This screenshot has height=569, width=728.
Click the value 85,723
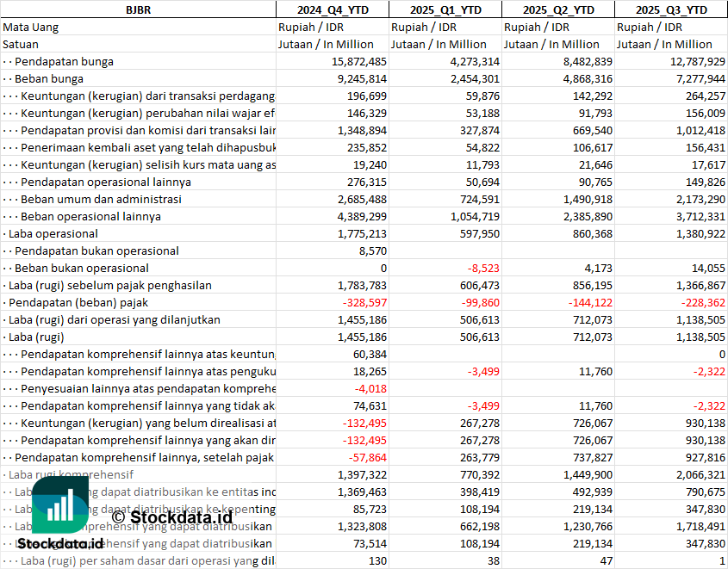coord(370,508)
